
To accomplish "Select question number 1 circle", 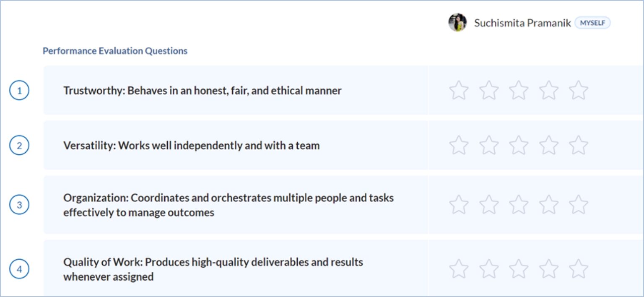I will click(x=19, y=91).
